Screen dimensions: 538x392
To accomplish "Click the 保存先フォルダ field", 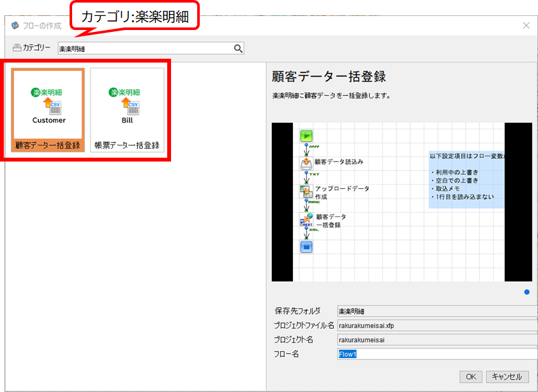I will (x=437, y=311).
